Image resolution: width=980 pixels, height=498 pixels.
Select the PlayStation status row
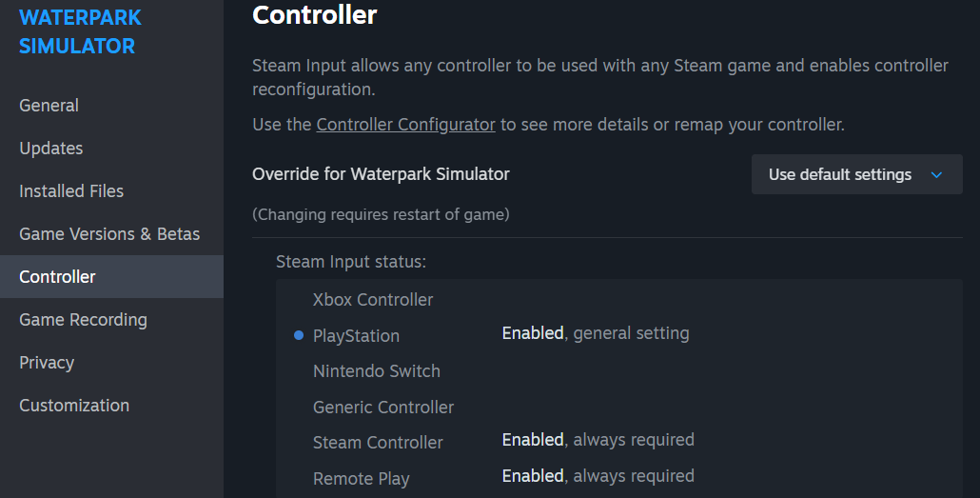[356, 336]
